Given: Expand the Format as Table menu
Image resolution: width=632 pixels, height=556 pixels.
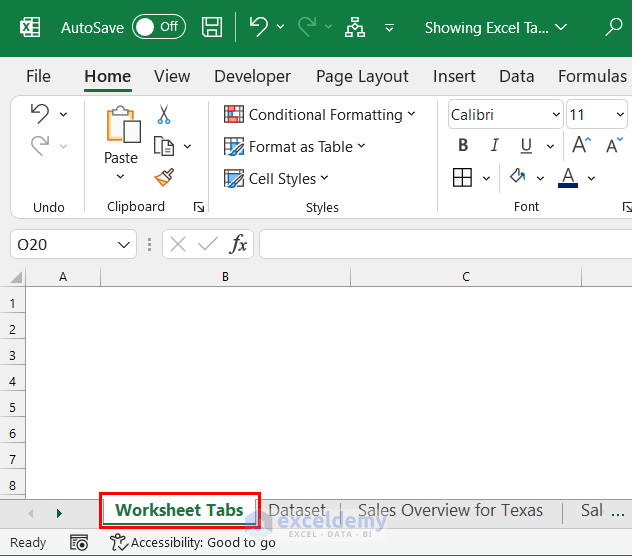Looking at the screenshot, I should pyautogui.click(x=295, y=146).
